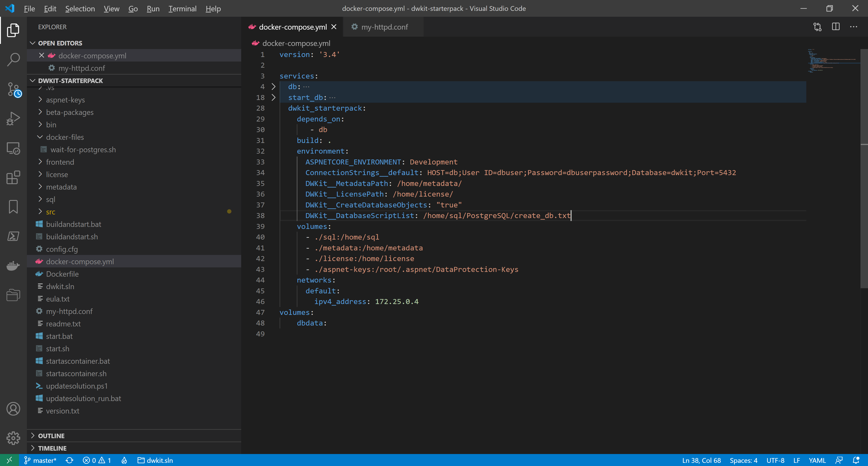
Task: Open the Run and Debug view
Action: coord(13,118)
